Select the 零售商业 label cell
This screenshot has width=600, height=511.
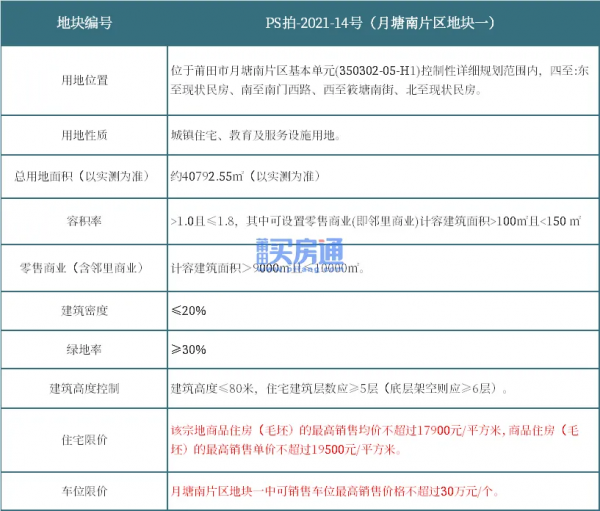[x=82, y=268]
